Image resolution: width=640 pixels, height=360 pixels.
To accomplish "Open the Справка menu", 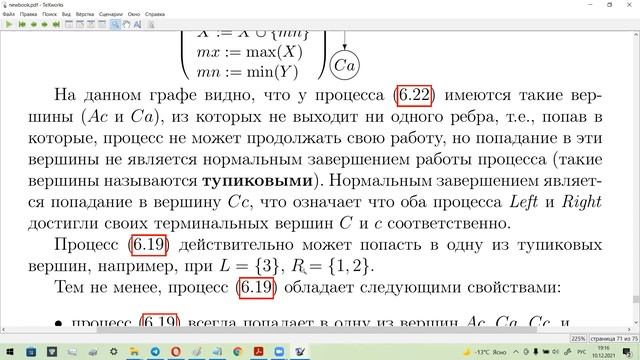I will [x=155, y=14].
